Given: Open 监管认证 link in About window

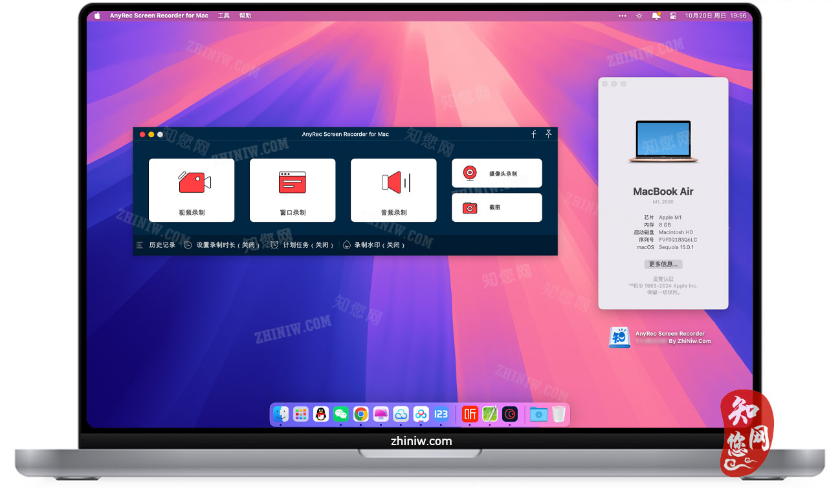Looking at the screenshot, I should (663, 279).
